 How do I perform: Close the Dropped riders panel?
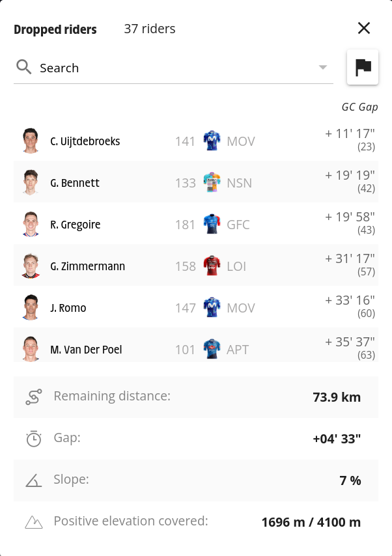coord(364,28)
